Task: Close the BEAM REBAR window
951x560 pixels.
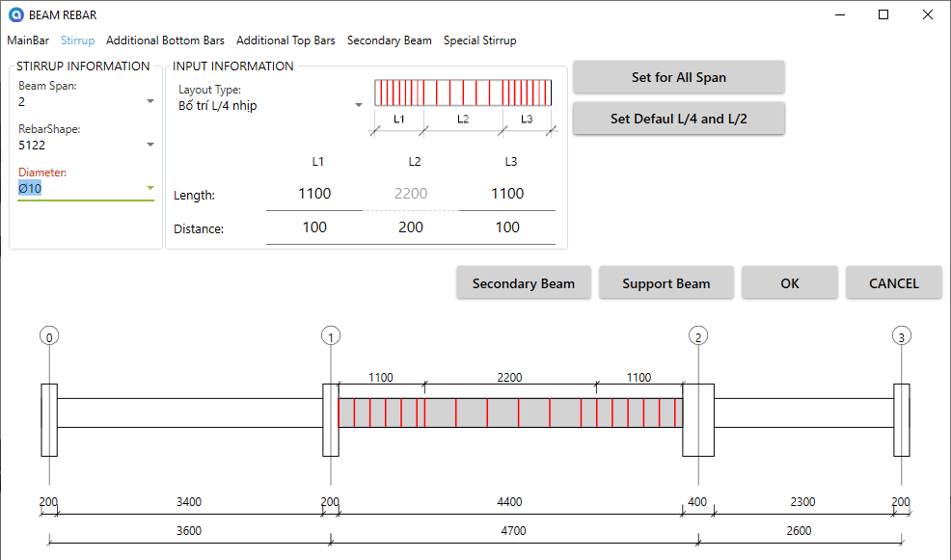Action: [x=927, y=14]
